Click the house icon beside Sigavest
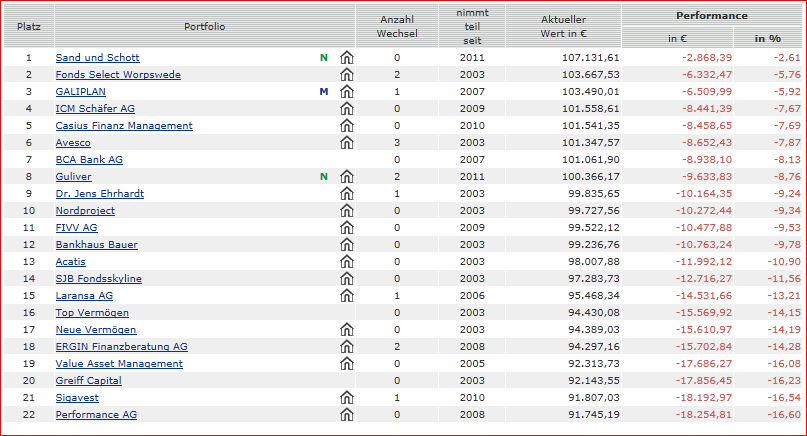 [x=347, y=398]
